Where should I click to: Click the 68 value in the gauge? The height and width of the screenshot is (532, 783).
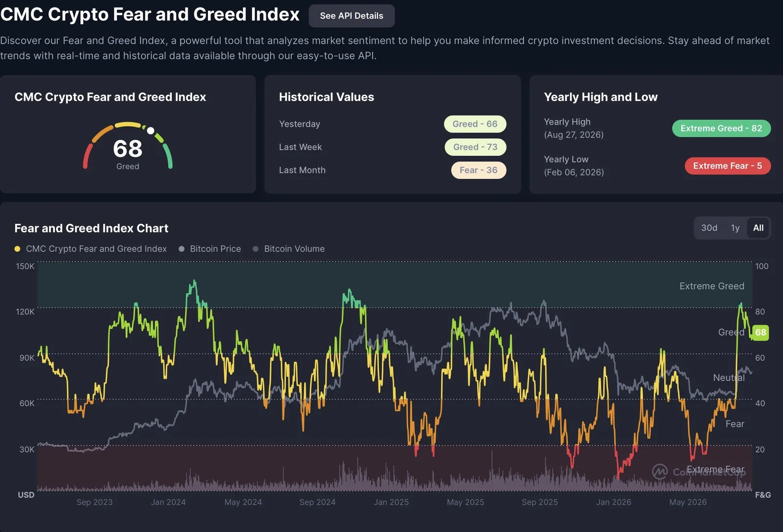[128, 149]
